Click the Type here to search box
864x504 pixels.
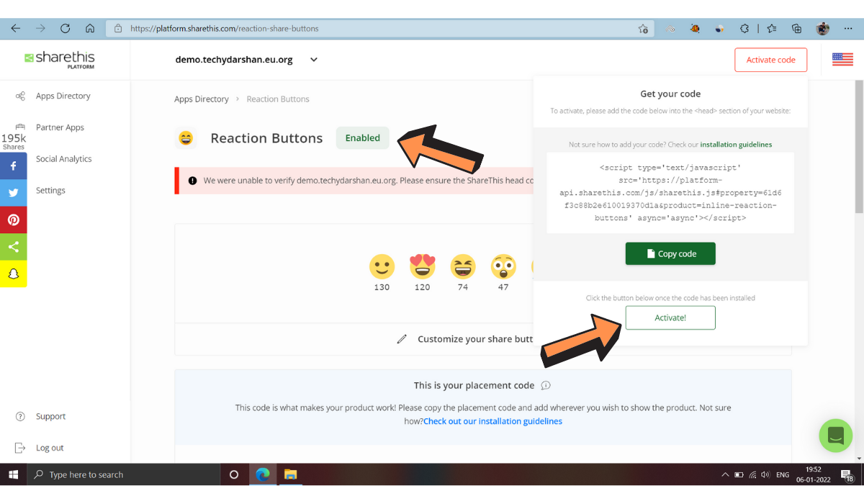(123, 474)
